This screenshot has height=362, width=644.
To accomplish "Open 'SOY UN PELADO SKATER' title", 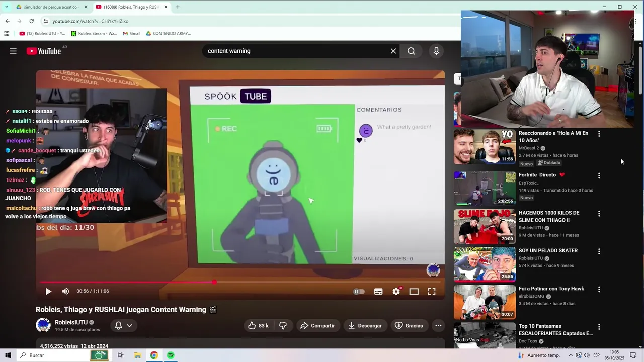I will pos(548,250).
